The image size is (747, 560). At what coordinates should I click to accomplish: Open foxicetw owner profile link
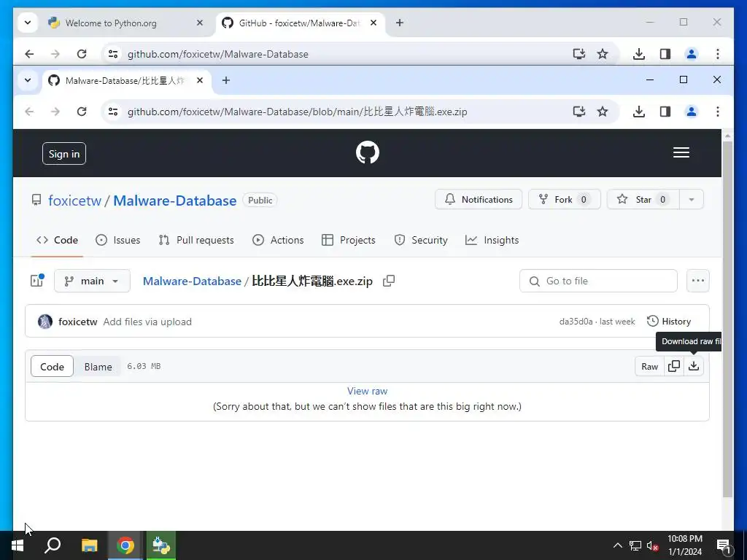pyautogui.click(x=75, y=201)
